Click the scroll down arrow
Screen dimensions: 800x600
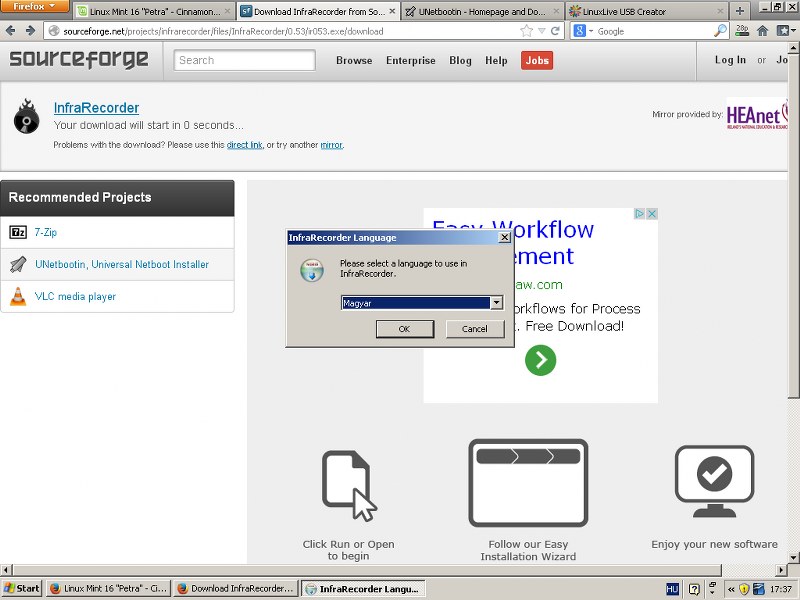(793, 557)
